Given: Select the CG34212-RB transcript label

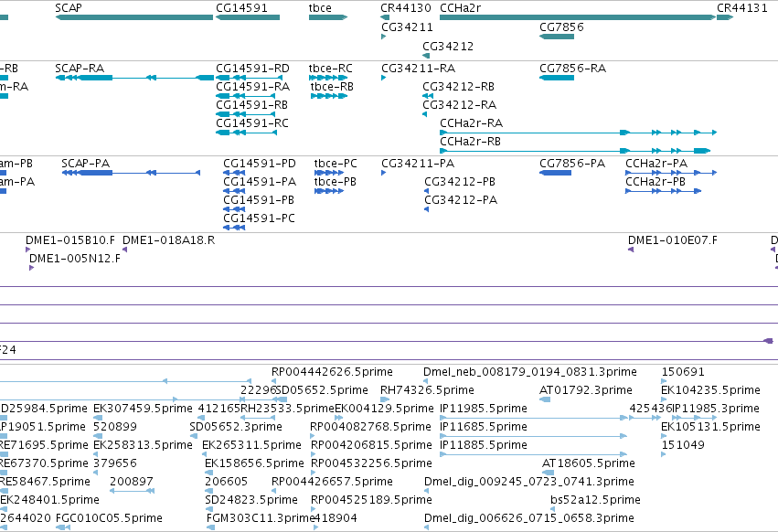Looking at the screenshot, I should coord(458,87).
